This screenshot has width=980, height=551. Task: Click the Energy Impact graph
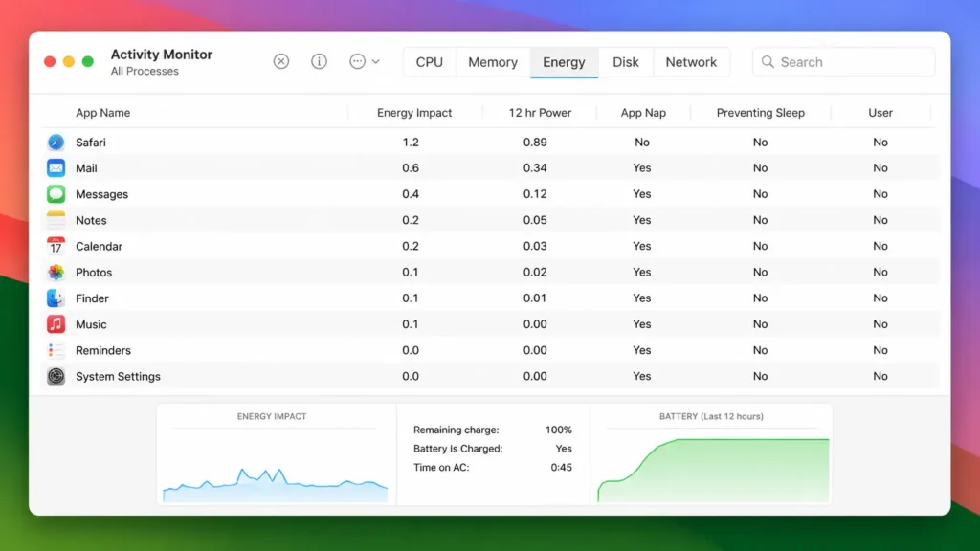(275, 485)
